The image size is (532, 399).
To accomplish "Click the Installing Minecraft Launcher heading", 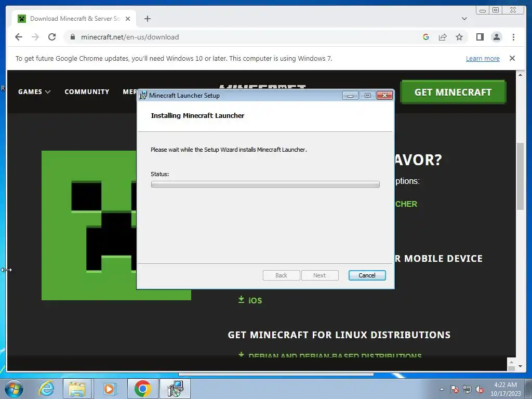I will pyautogui.click(x=197, y=116).
